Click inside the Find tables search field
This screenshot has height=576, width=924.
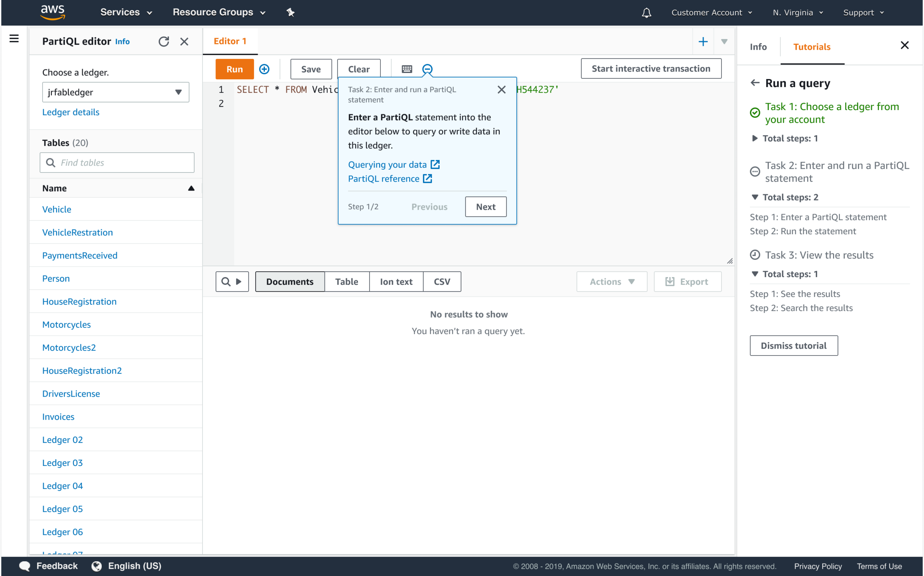tap(117, 162)
